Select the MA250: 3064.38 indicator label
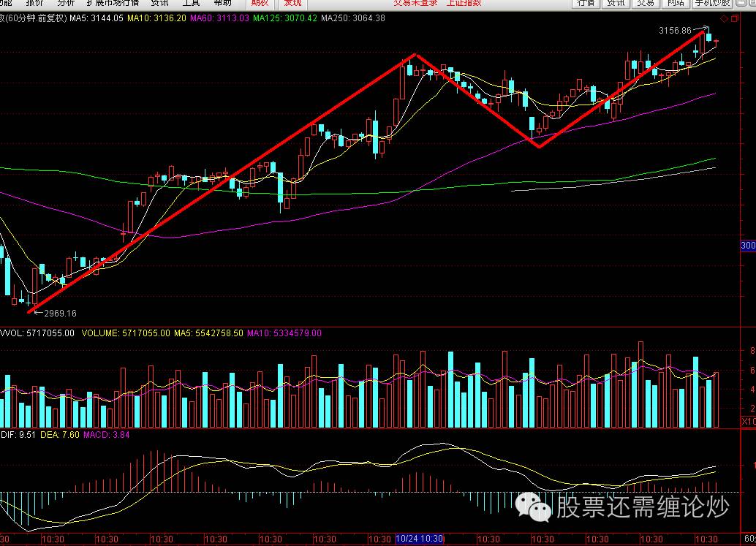 (353, 18)
